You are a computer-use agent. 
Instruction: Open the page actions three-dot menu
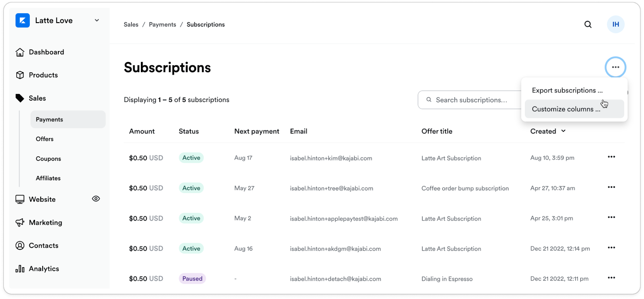(x=615, y=67)
